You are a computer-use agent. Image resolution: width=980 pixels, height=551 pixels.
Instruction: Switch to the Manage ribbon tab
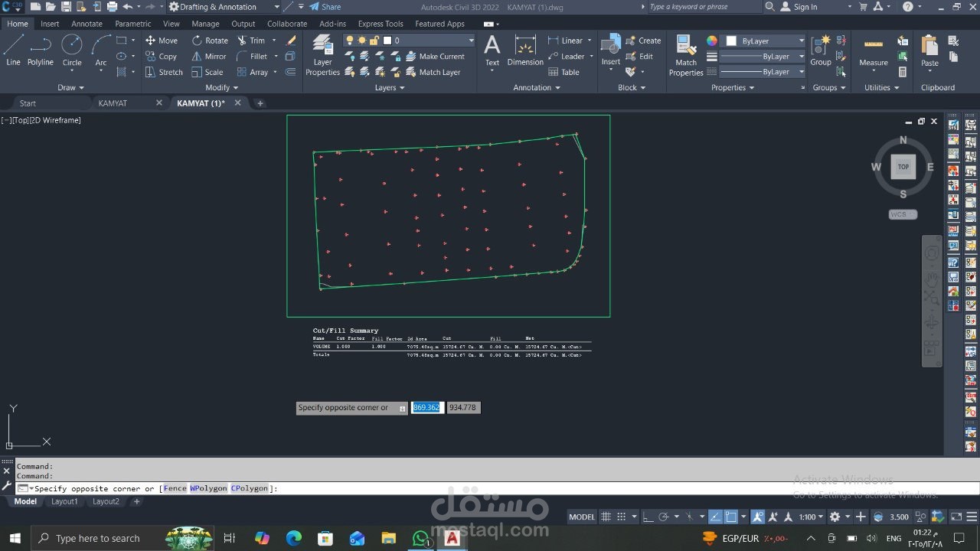(x=205, y=24)
